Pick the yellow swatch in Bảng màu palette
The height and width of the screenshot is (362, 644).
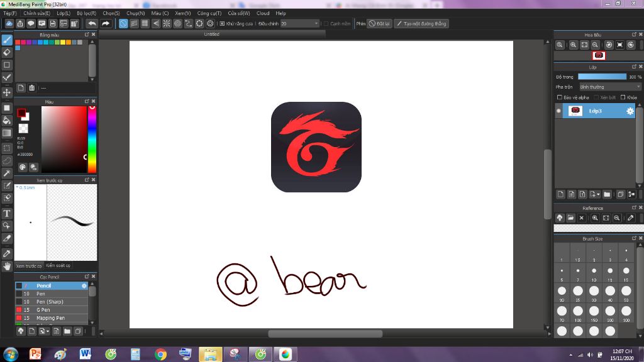click(x=63, y=42)
